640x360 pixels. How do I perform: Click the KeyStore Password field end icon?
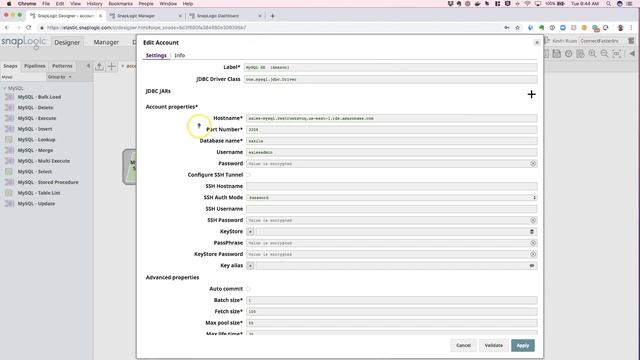point(533,254)
